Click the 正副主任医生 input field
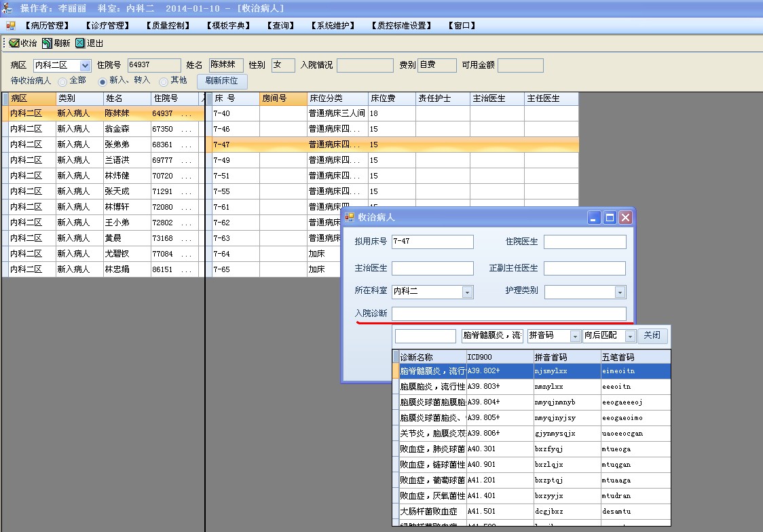 tap(585, 269)
